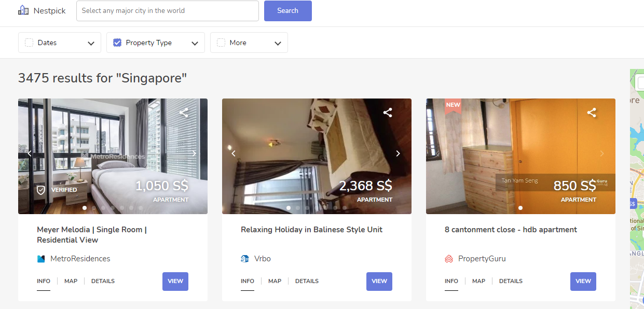The height and width of the screenshot is (309, 644).
Task: Uncheck the Property Type filter checkbox
Action: 117,43
